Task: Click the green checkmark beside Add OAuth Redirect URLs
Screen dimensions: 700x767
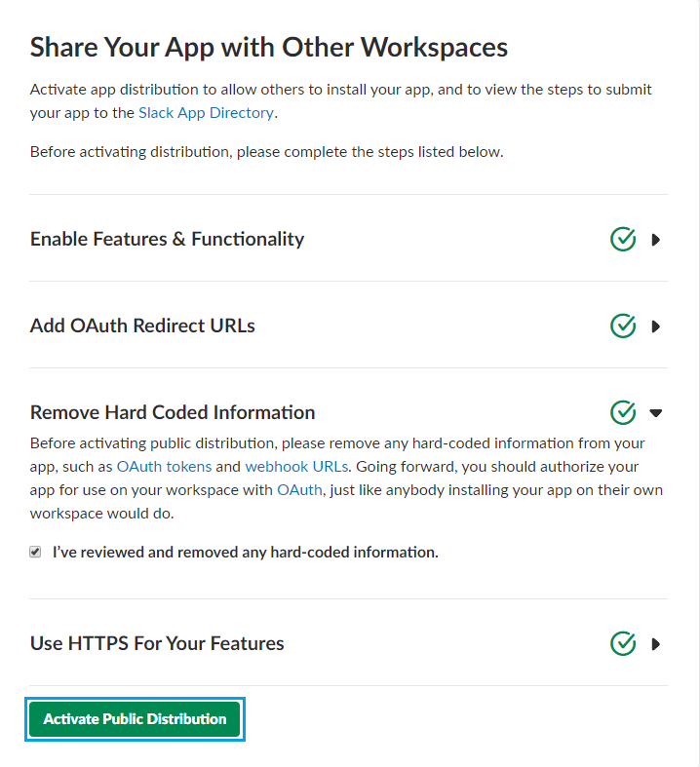Action: pyautogui.click(x=623, y=326)
